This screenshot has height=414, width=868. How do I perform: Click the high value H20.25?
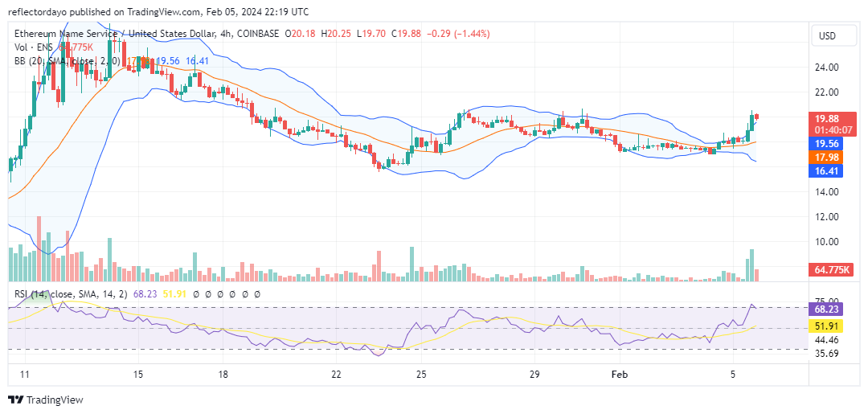[335, 34]
